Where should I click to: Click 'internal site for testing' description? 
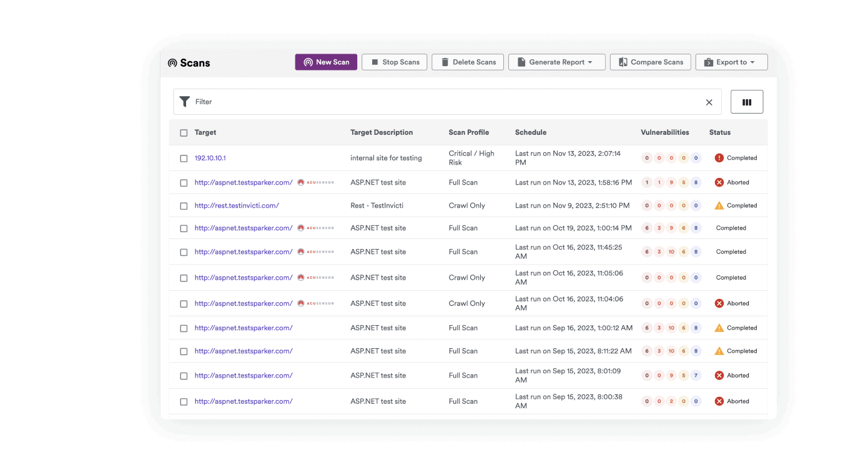click(x=386, y=158)
